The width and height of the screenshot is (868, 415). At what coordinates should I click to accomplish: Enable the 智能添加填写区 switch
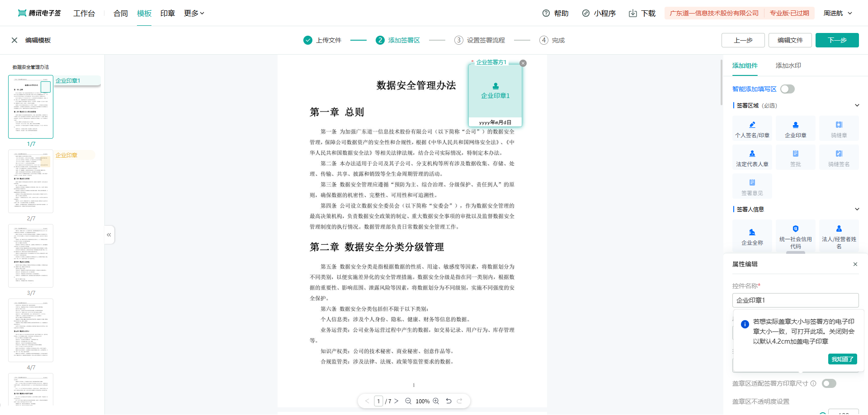(787, 89)
